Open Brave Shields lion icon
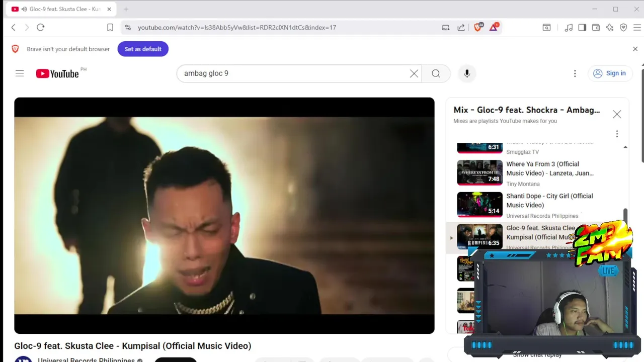 click(478, 27)
